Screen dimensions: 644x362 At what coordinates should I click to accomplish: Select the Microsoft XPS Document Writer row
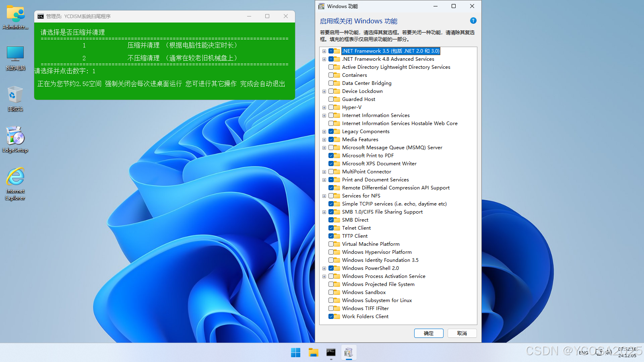(379, 164)
